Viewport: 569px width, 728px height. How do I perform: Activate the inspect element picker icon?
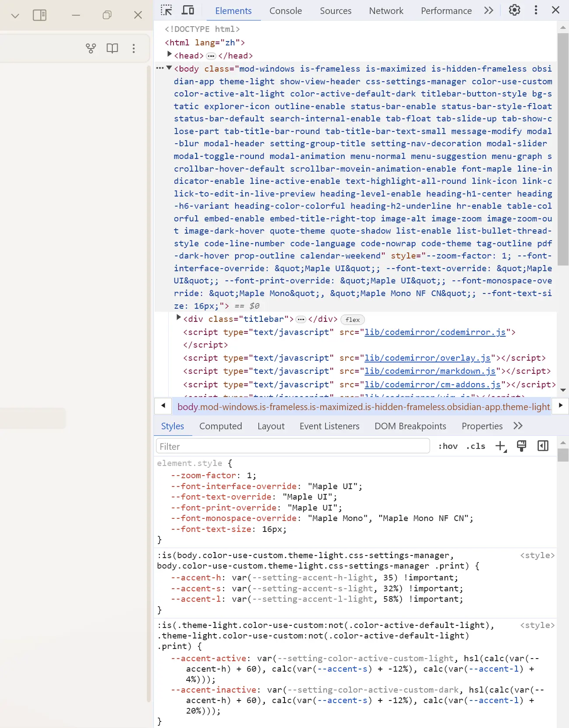[167, 10]
